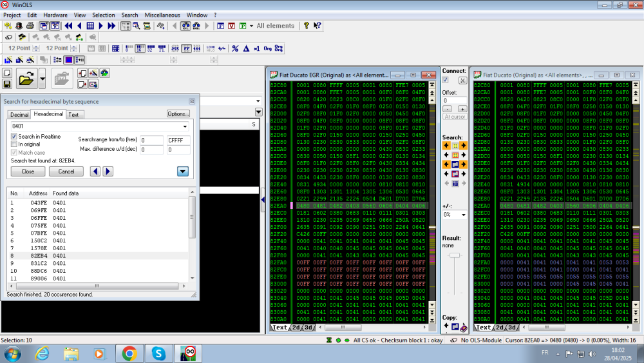Viewport: 644px width, 363px height.
Task: Click the black down-arrow button above the S column
Action: click(258, 112)
